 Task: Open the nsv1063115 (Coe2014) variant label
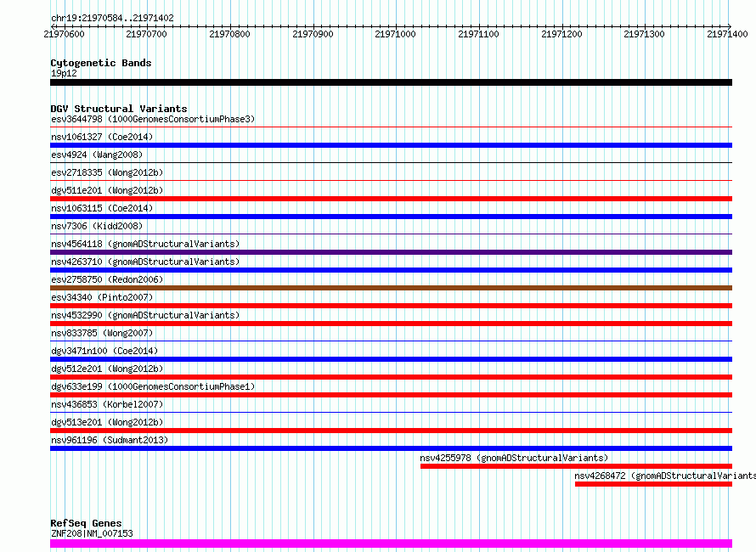tap(102, 208)
